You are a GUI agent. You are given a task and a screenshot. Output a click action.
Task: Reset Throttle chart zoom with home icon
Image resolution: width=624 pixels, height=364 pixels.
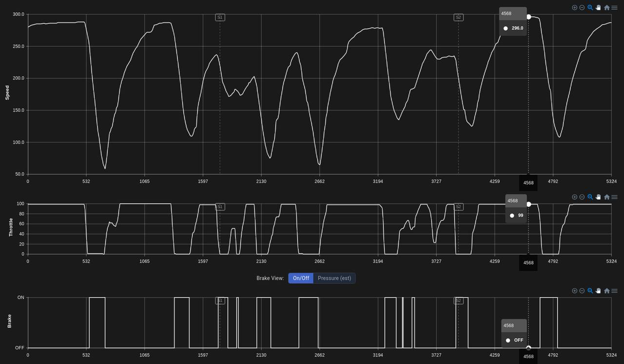(x=607, y=197)
